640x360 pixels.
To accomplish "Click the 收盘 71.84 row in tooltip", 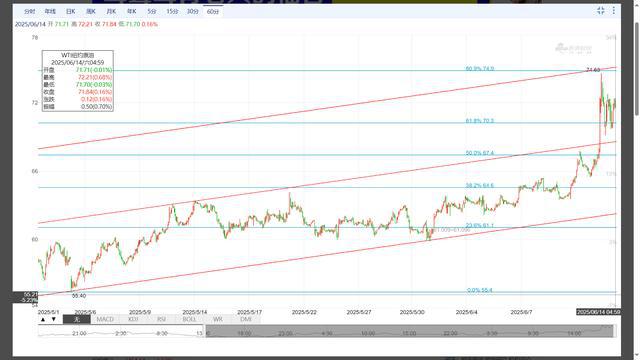I will point(78,92).
